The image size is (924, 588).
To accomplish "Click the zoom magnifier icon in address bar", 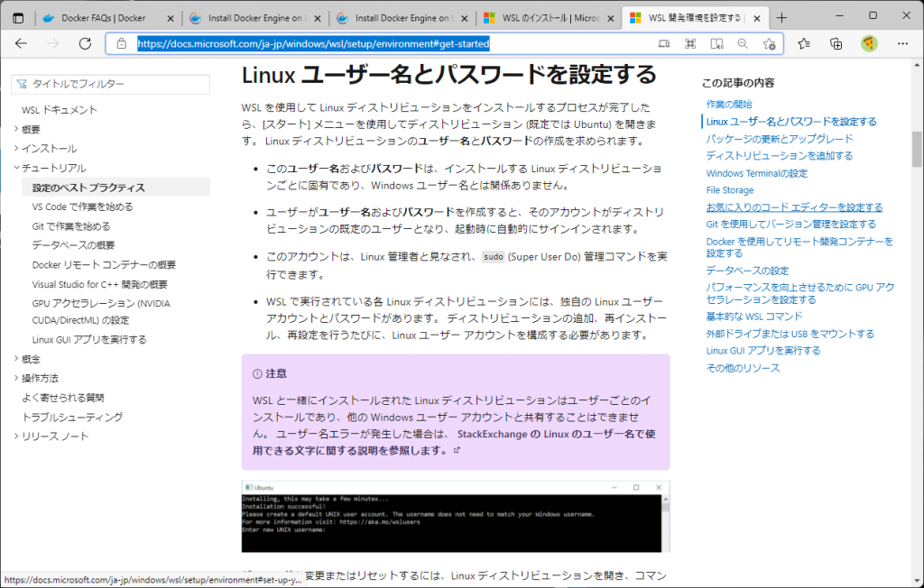I will tap(743, 43).
